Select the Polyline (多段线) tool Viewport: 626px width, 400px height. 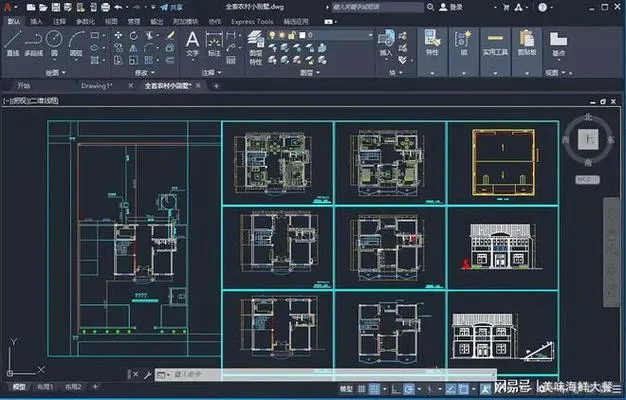35,40
